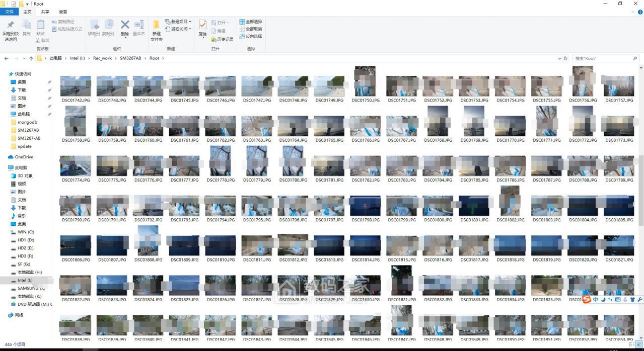The image size is (644, 351).
Task: Expand the 新建项目 dropdown
Action: 178,22
